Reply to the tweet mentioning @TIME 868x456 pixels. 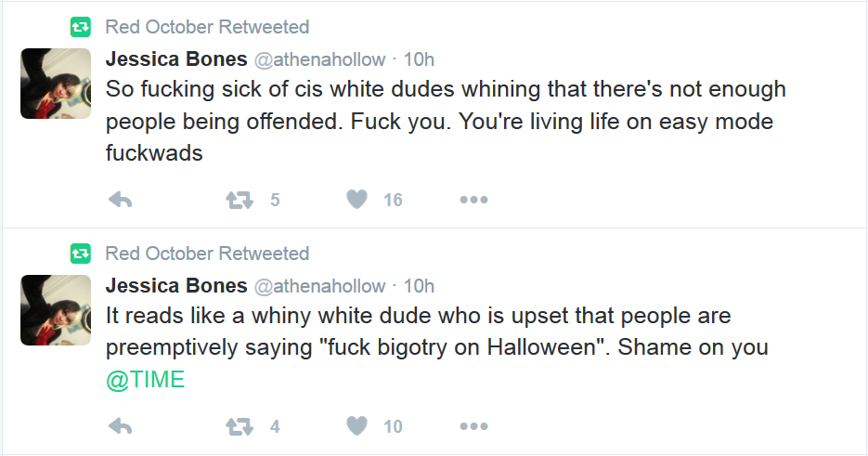point(120,426)
